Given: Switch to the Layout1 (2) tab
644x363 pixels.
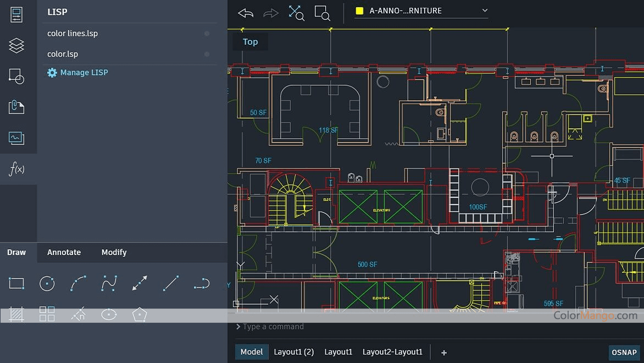Looking at the screenshot, I should [293, 352].
